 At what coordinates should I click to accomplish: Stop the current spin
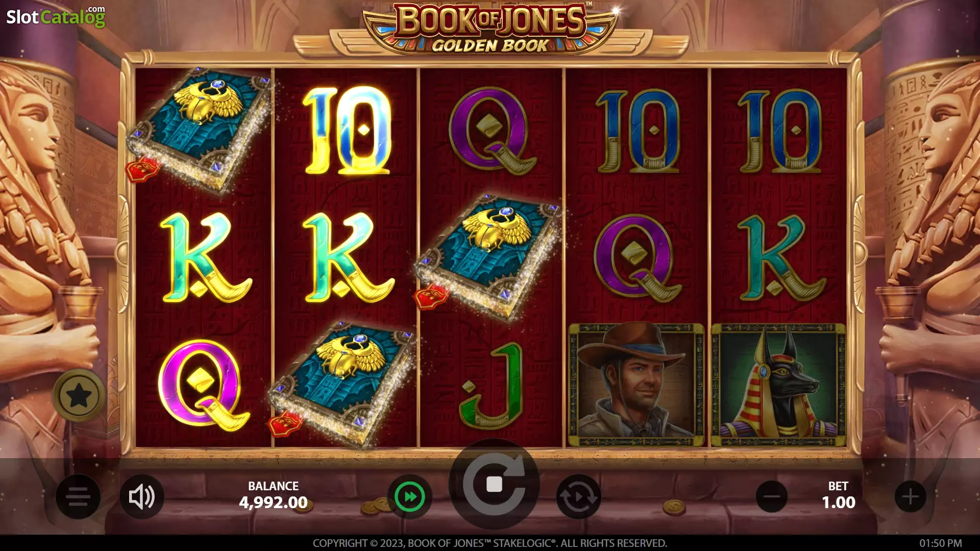[x=494, y=484]
